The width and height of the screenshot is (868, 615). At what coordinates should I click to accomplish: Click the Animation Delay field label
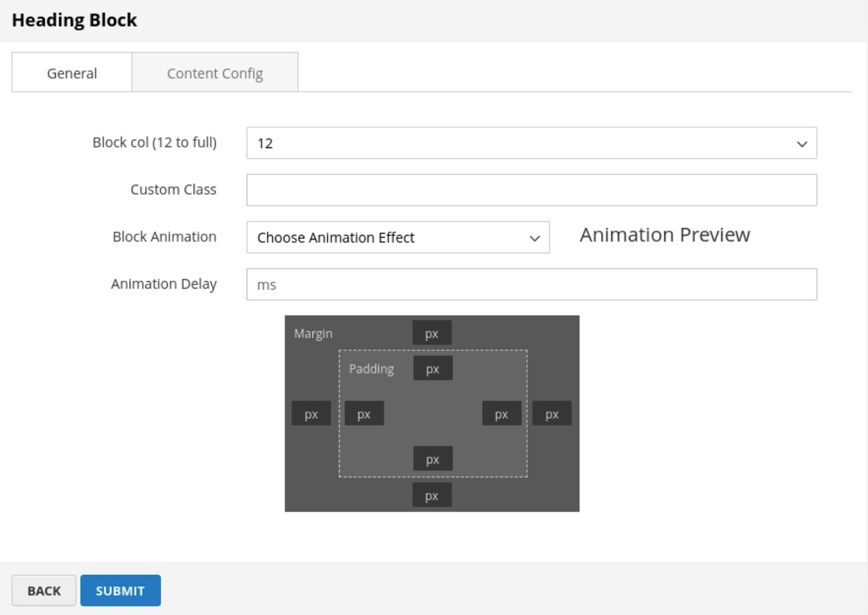pyautogui.click(x=164, y=284)
